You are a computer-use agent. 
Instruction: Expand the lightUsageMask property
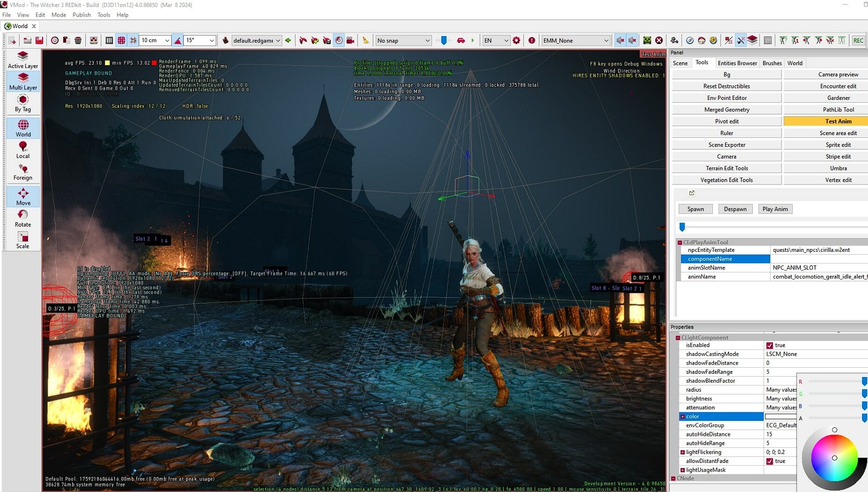tap(682, 470)
